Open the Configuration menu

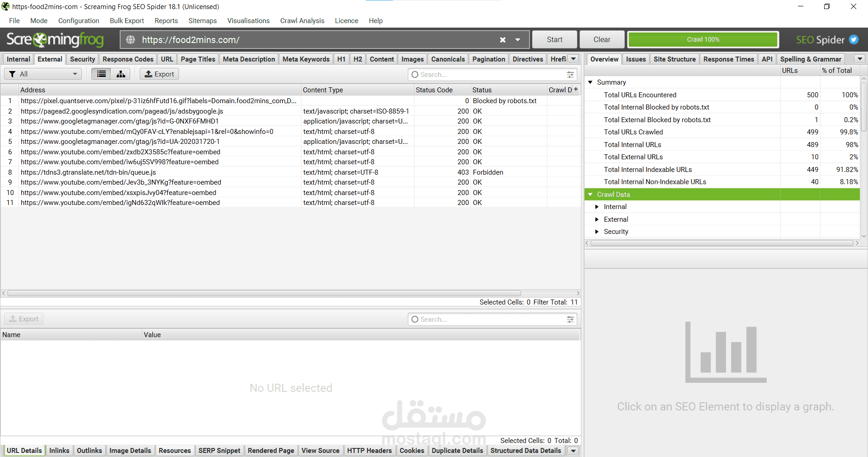click(79, 21)
